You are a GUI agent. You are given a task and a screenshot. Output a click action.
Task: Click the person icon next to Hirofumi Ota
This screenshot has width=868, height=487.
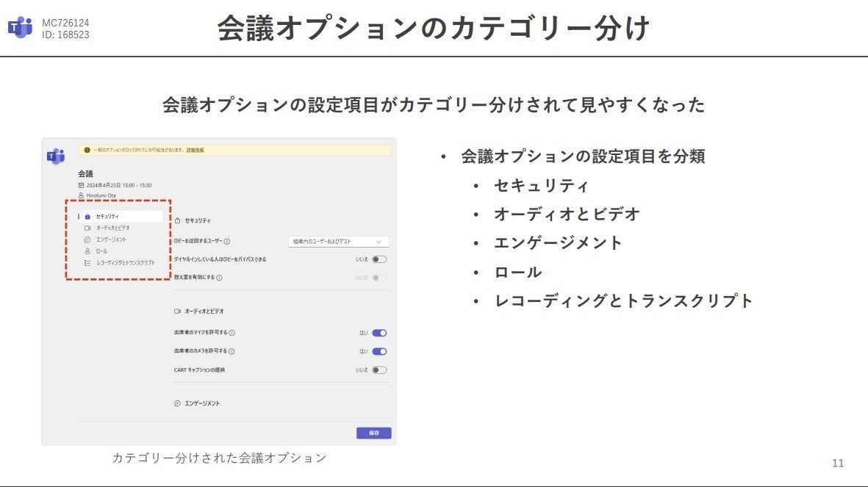(81, 195)
